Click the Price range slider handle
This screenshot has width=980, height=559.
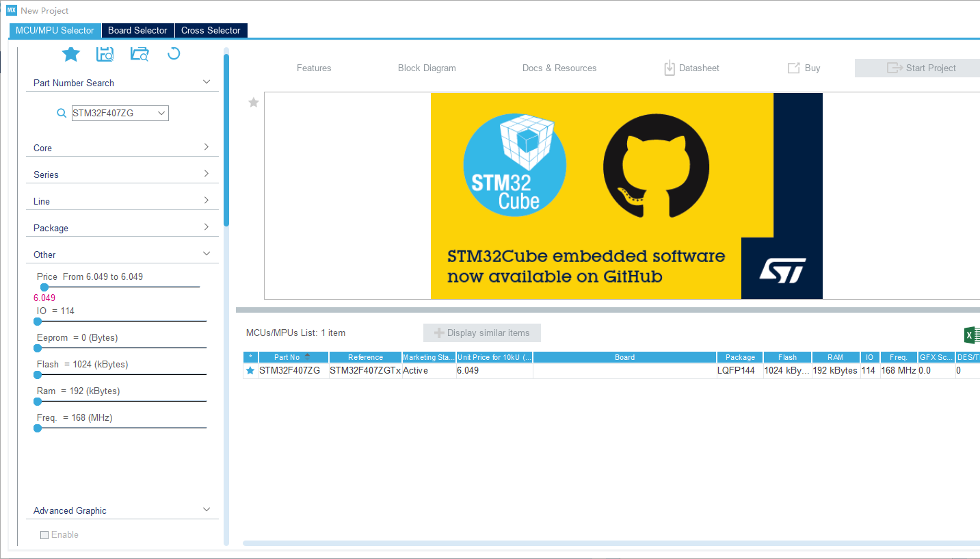tap(44, 287)
